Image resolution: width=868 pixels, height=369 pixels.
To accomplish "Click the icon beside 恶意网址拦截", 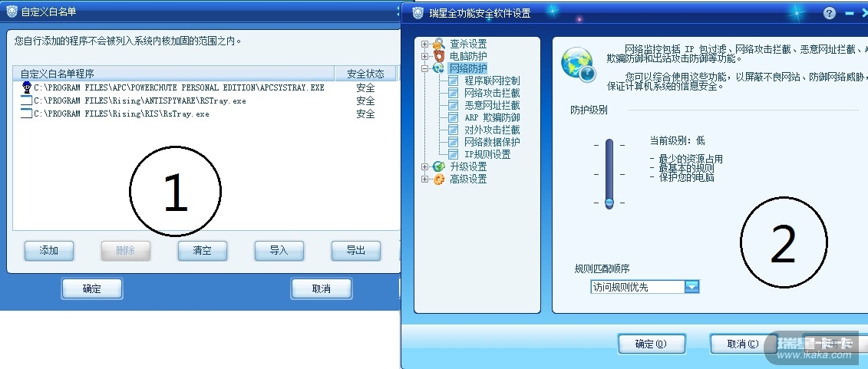I will click(454, 105).
